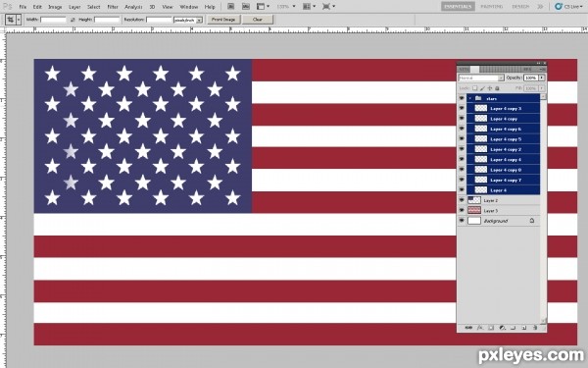588x368 pixels.
Task: Create a new group icon
Action: (513, 328)
